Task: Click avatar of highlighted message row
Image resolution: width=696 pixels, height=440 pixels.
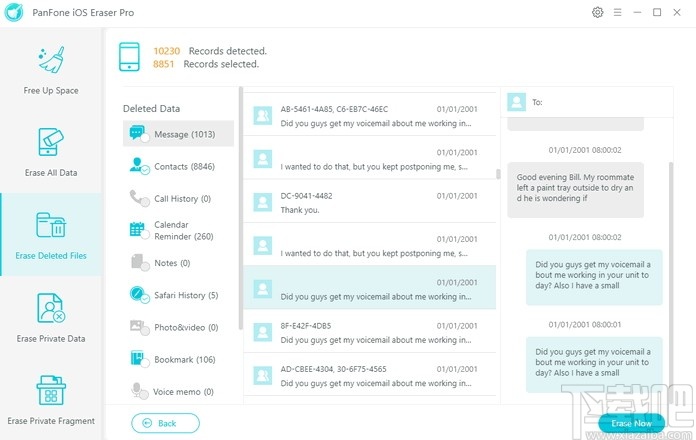Action: tap(262, 289)
